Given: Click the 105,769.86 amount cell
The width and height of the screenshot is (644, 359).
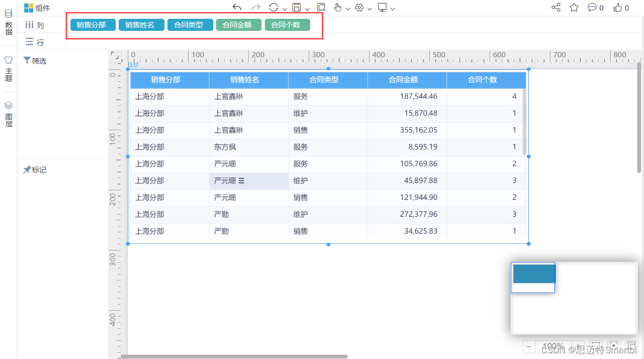Looking at the screenshot, I should click(x=407, y=164).
